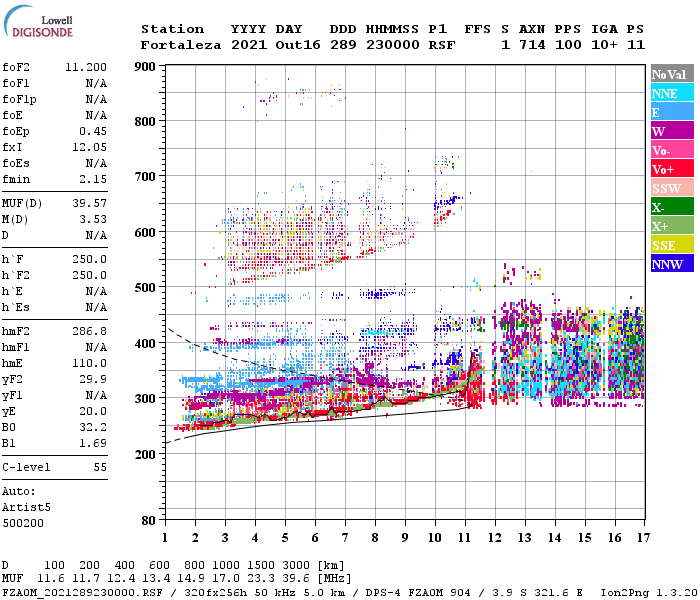Click the year 2021 in header
Screen dimensions: 700x600
point(249,45)
